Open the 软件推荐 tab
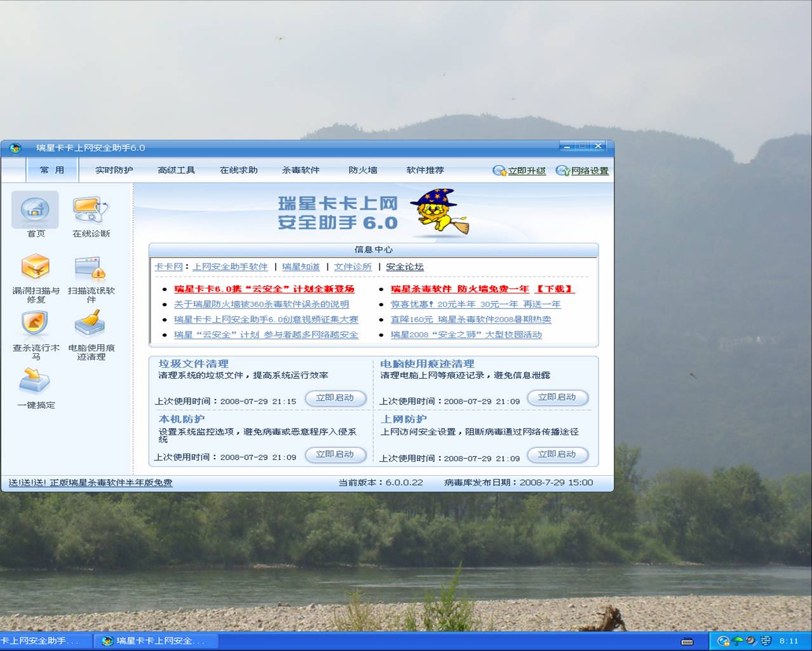 pyautogui.click(x=425, y=170)
